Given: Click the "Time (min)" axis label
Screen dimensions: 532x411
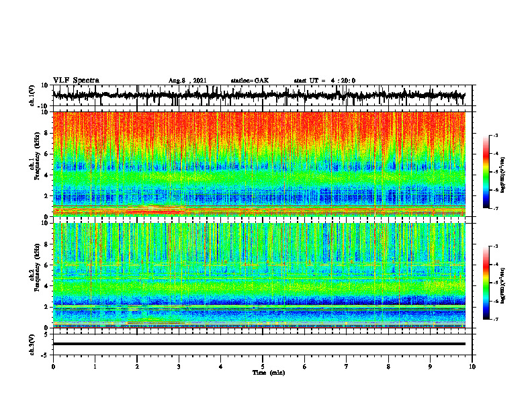Looking at the screenshot, I should pyautogui.click(x=269, y=373).
